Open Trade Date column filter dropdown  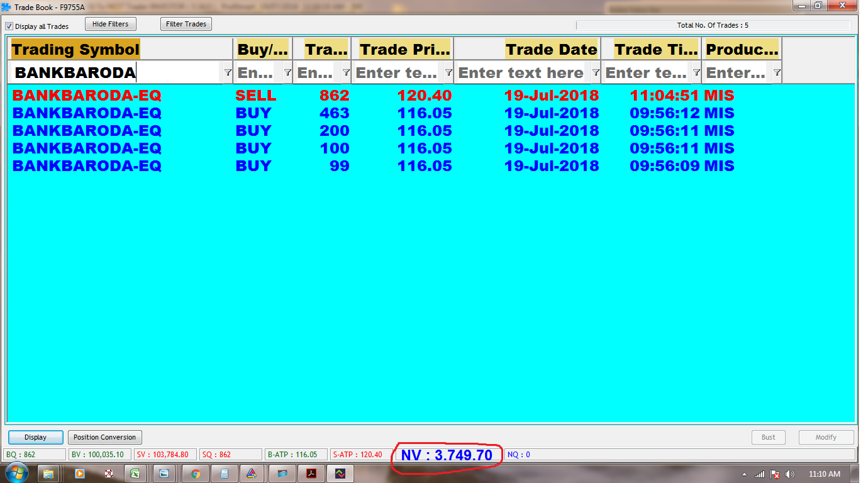pyautogui.click(x=596, y=72)
